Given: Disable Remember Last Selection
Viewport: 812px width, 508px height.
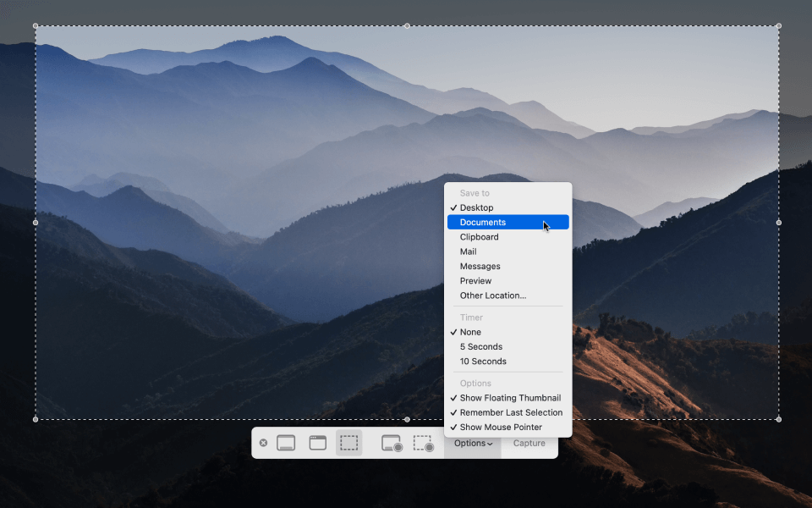Looking at the screenshot, I should coord(511,412).
